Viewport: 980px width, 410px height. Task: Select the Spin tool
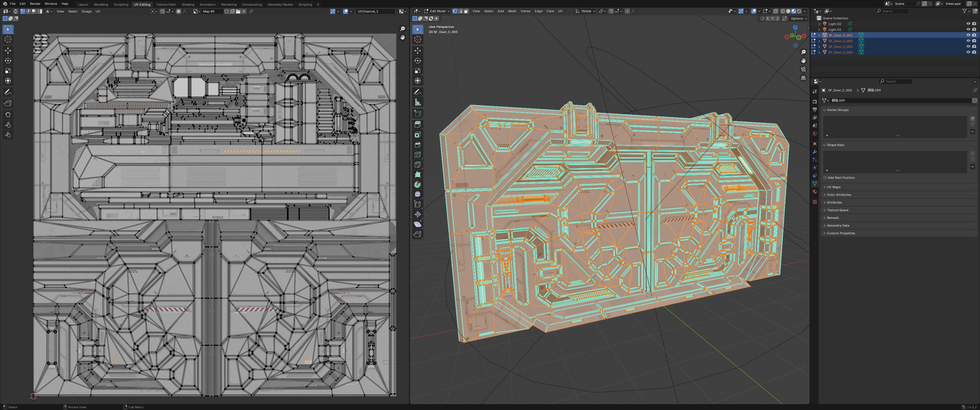(418, 184)
